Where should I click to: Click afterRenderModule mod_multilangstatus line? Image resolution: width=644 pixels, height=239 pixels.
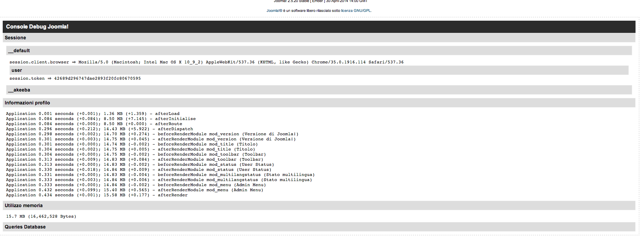click(x=159, y=180)
